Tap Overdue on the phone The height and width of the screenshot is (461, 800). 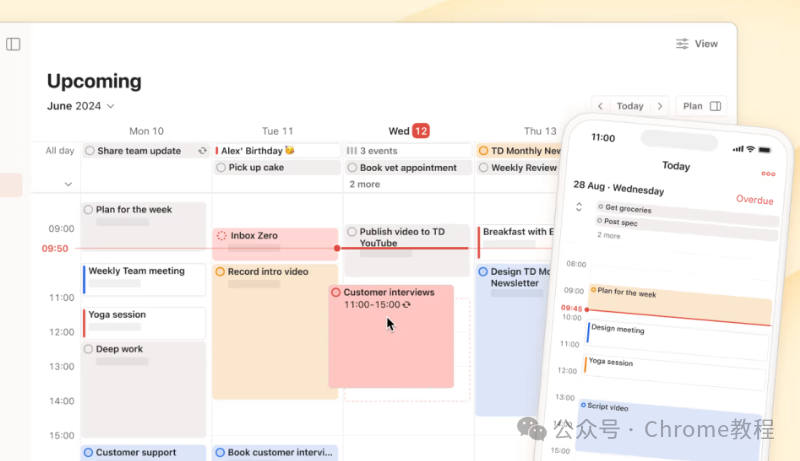coord(755,199)
